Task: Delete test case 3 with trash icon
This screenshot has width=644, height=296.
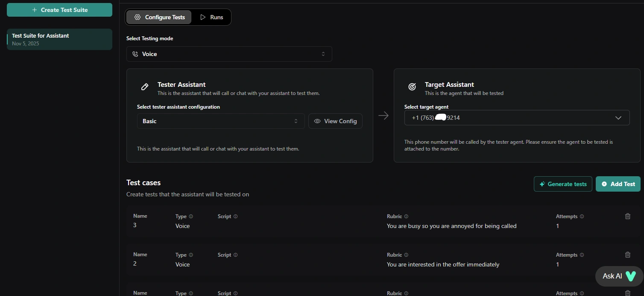Action: point(627,216)
